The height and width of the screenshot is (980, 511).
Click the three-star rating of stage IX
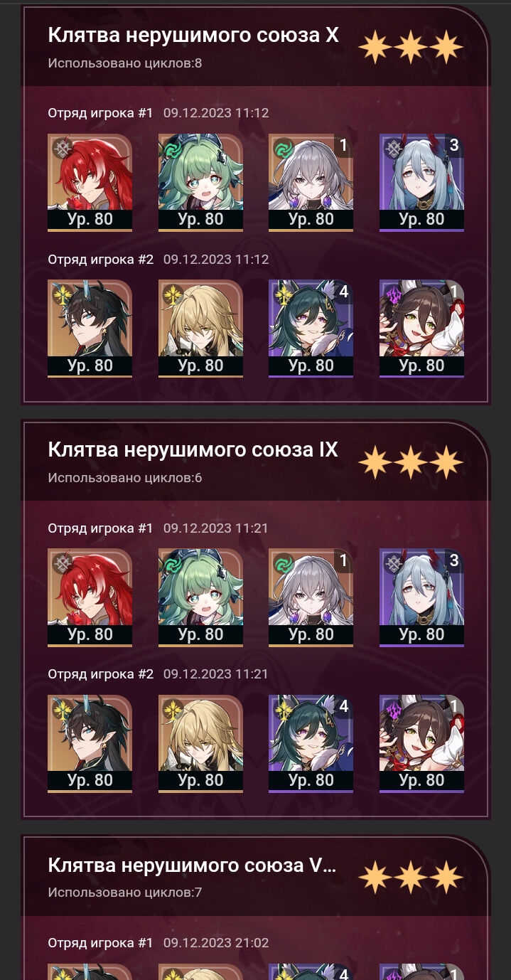[x=411, y=462]
